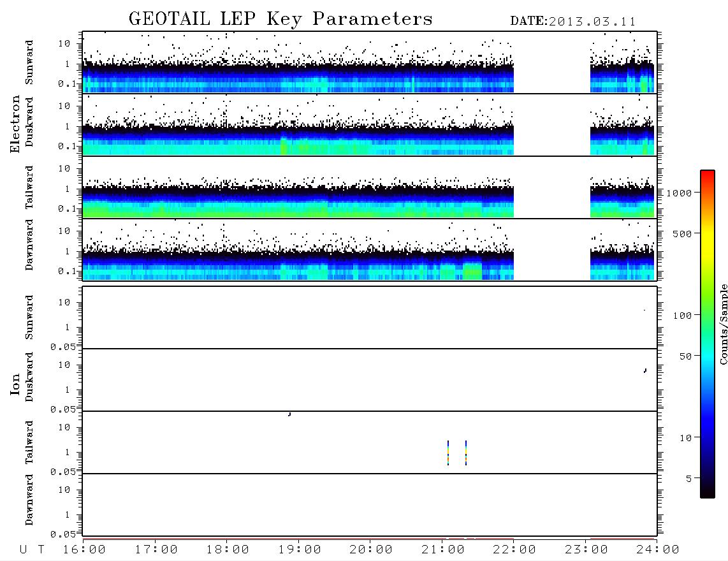Click the "500" colorbar tick label
The height and width of the screenshot is (561, 728).
click(682, 234)
